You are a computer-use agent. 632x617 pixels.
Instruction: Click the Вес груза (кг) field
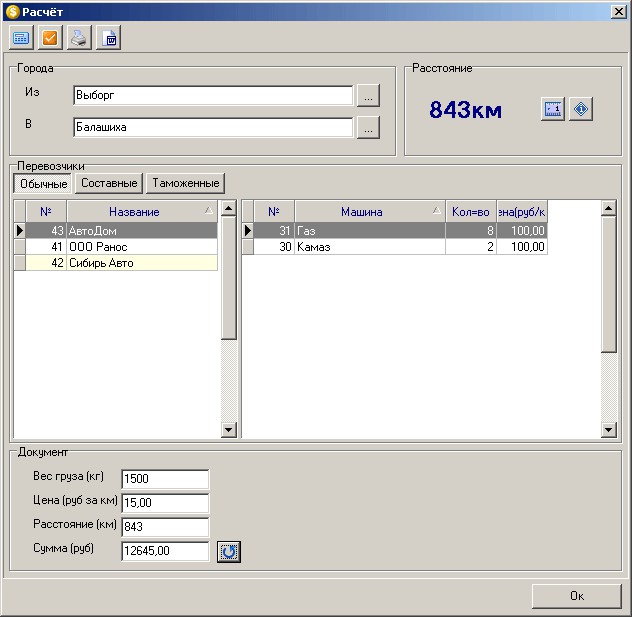165,479
